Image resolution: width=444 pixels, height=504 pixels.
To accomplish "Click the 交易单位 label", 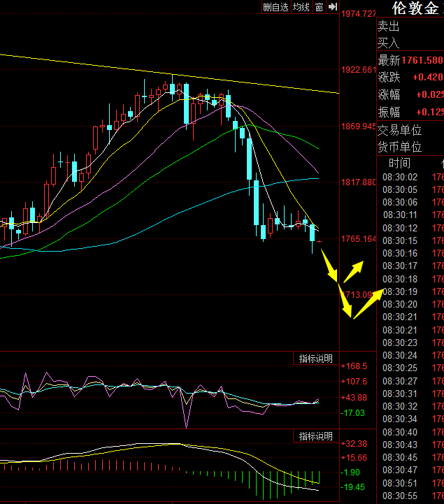I will click(399, 131).
